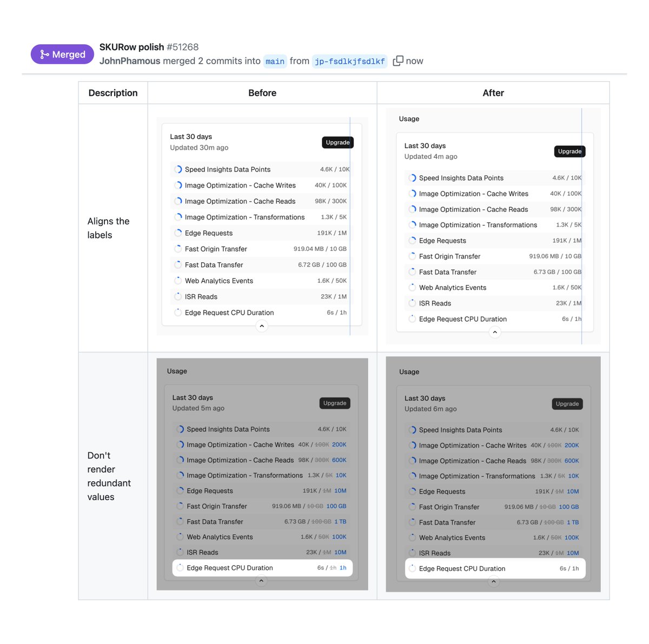Click the After column header
This screenshot has height=644, width=649.
click(493, 93)
